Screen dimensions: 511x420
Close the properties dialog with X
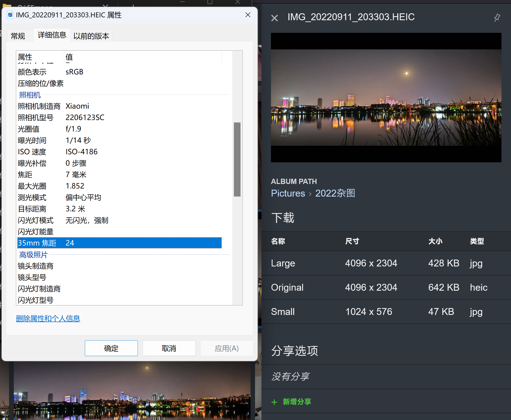click(x=247, y=15)
